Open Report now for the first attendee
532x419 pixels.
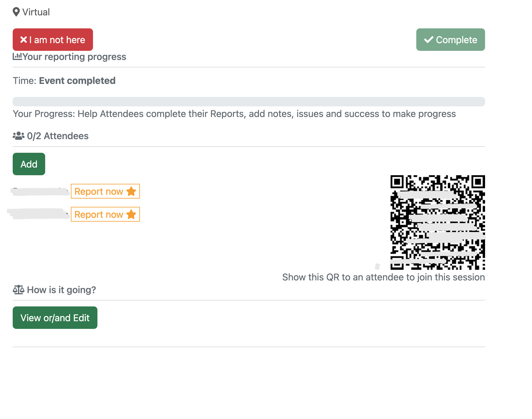click(x=105, y=191)
